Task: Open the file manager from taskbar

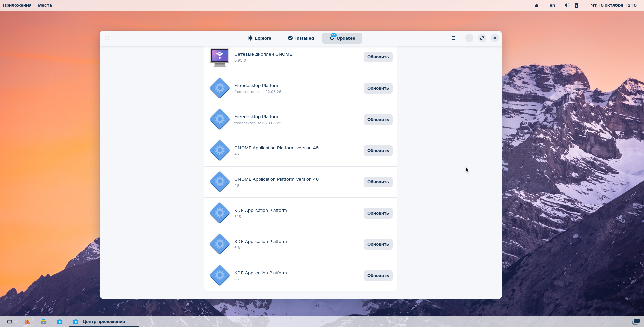Action: tap(44, 322)
